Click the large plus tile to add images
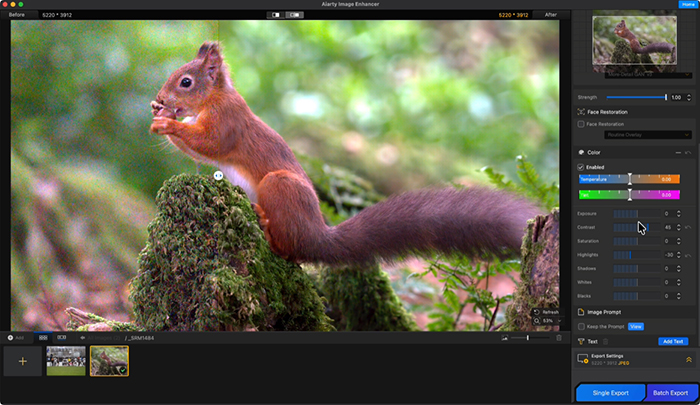 22,361
